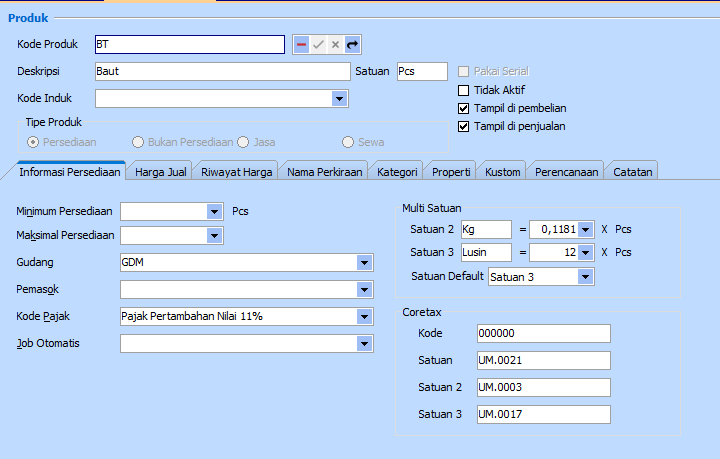Viewport: 720px width, 459px height.
Task: Open the Catatan tab
Action: (x=632, y=172)
